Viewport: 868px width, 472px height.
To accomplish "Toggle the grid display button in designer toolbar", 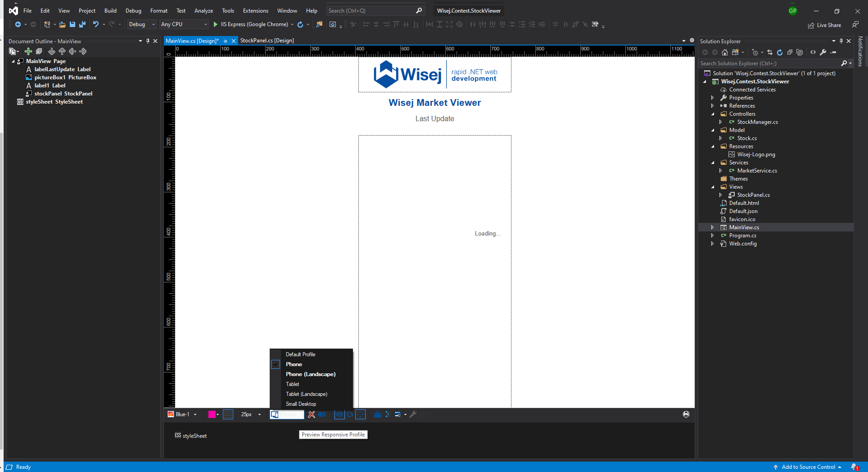I will pyautogui.click(x=228, y=414).
